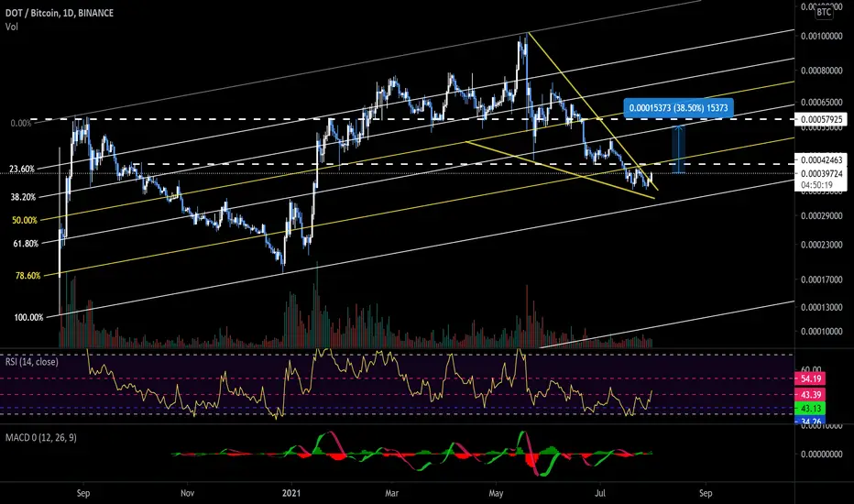854x504 pixels.
Task: Click the green RSI value 43.13
Action: point(810,409)
